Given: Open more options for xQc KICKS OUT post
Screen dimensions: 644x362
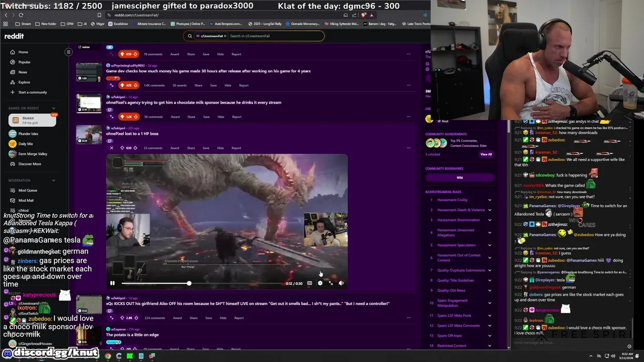Looking at the screenshot, I should tap(409, 317).
